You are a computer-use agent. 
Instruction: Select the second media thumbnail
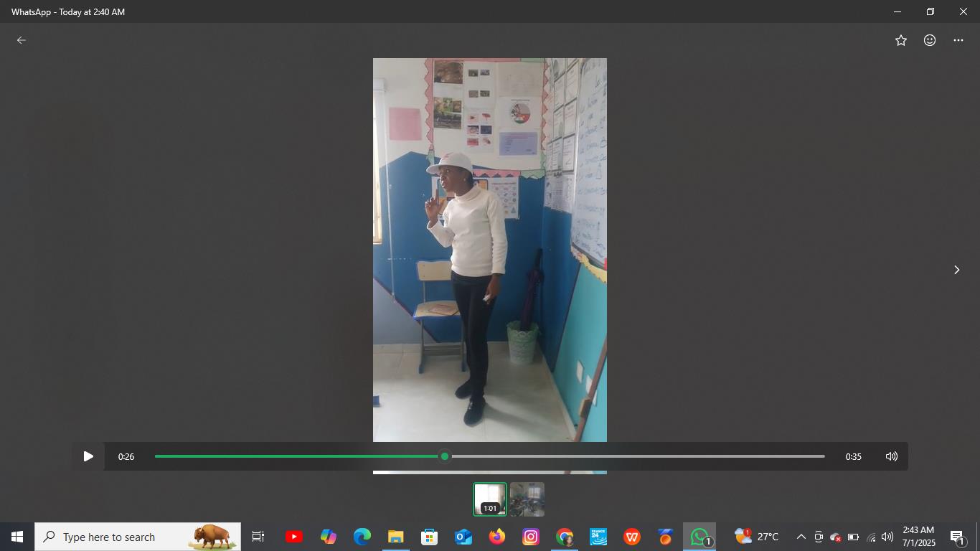(527, 499)
